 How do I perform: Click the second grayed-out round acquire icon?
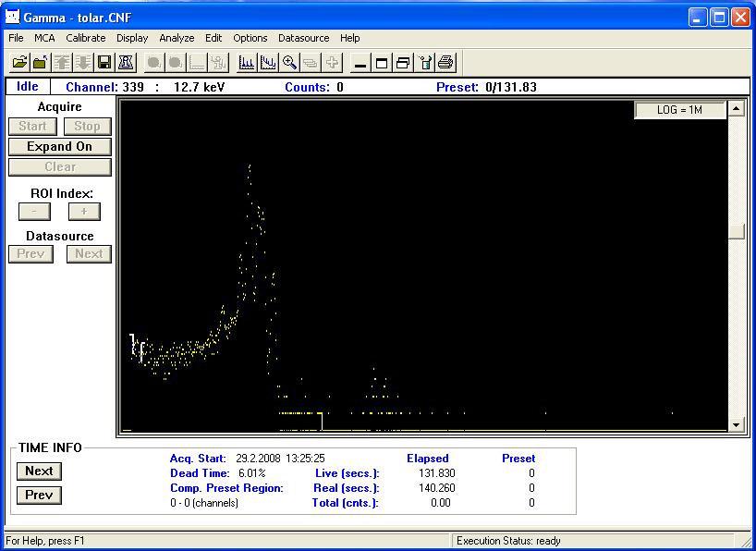[175, 63]
